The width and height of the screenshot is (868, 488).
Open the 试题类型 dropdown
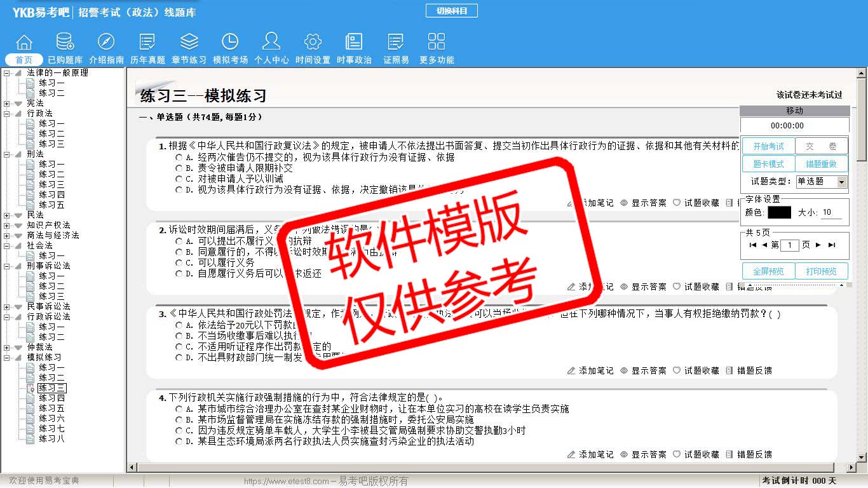(841, 182)
